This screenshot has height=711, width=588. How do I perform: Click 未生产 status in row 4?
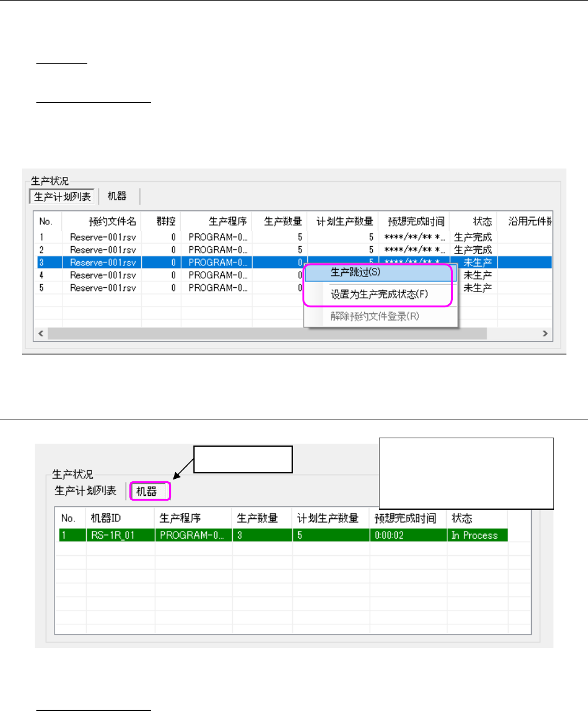pyautogui.click(x=478, y=275)
